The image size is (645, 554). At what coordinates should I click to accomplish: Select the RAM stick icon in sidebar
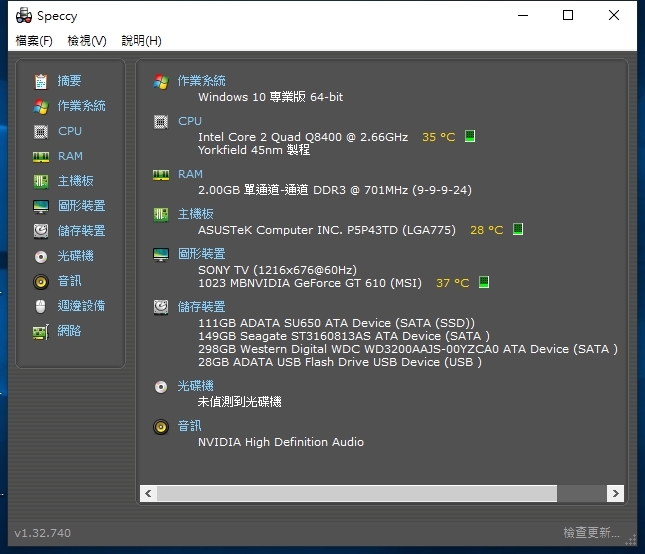point(41,157)
